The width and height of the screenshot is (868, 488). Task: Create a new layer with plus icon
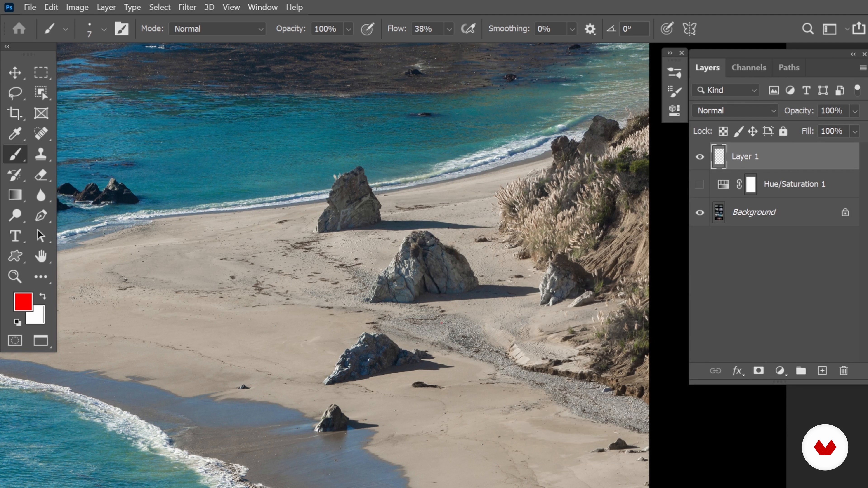pos(822,371)
